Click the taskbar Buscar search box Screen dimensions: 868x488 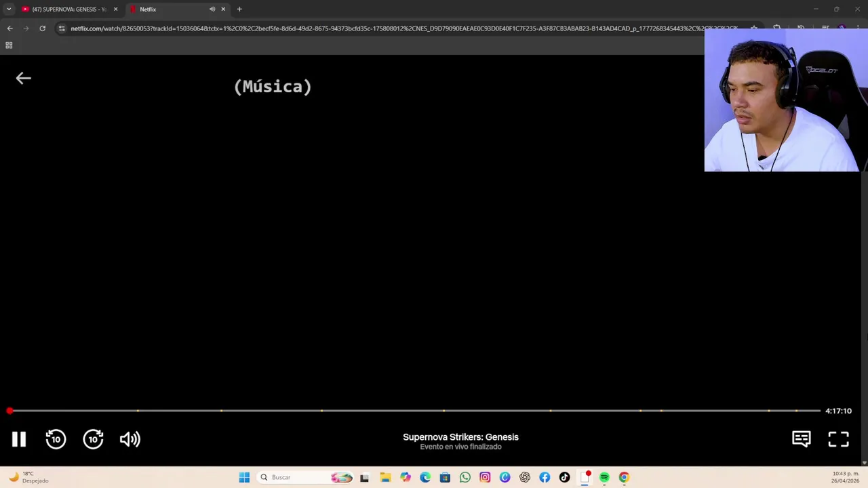[x=306, y=477]
